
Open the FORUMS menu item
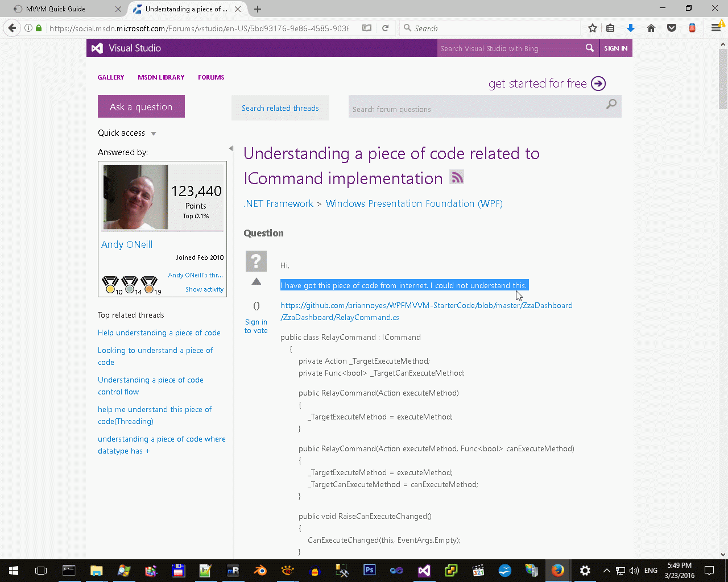(211, 77)
